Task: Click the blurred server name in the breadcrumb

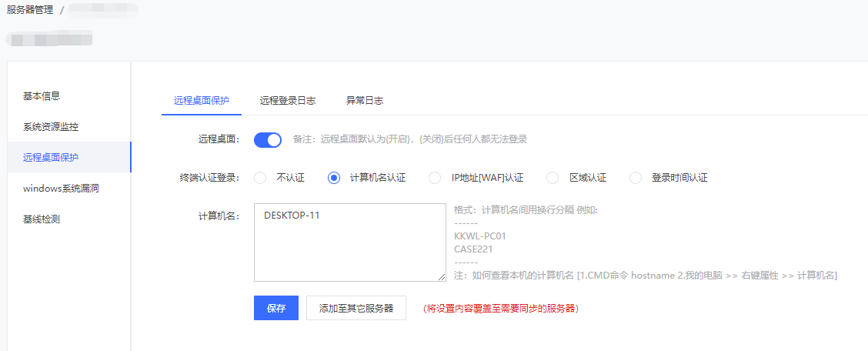Action: coord(103,10)
